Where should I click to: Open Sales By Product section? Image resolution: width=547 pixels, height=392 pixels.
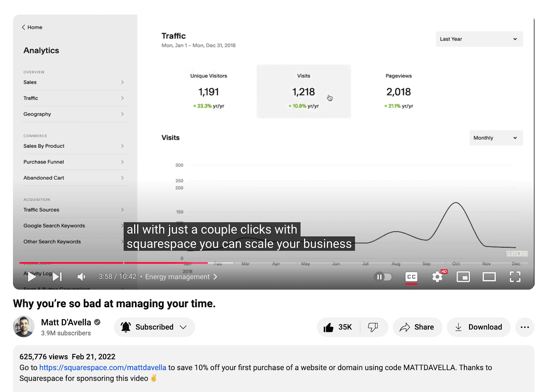coord(74,146)
